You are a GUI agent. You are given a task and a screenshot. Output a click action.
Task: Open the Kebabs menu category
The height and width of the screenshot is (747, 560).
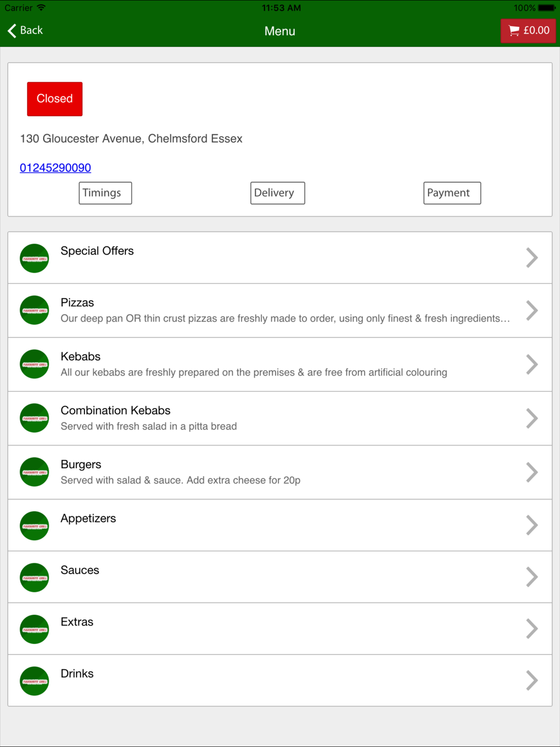pos(280,365)
